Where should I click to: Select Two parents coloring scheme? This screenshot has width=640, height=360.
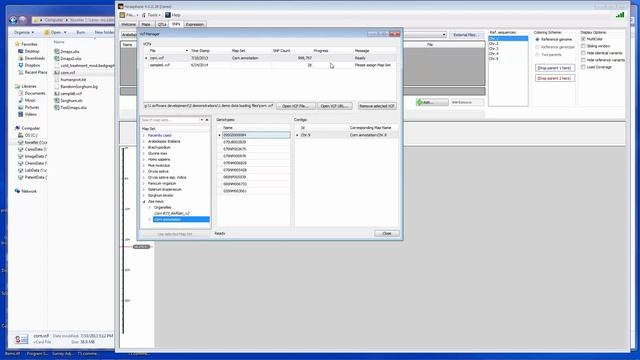(537, 54)
